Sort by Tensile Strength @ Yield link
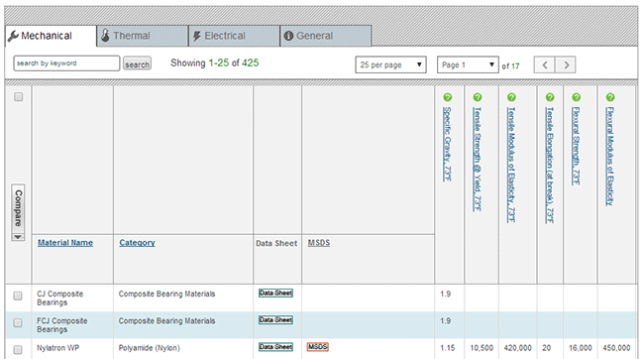This screenshot has height=359, width=644. click(x=478, y=159)
